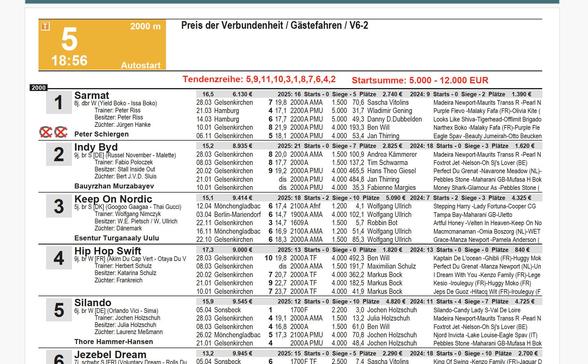Click the left crossed-out horseshoe icon for Sarmat
588x364 pixels.
pyautogui.click(x=46, y=132)
